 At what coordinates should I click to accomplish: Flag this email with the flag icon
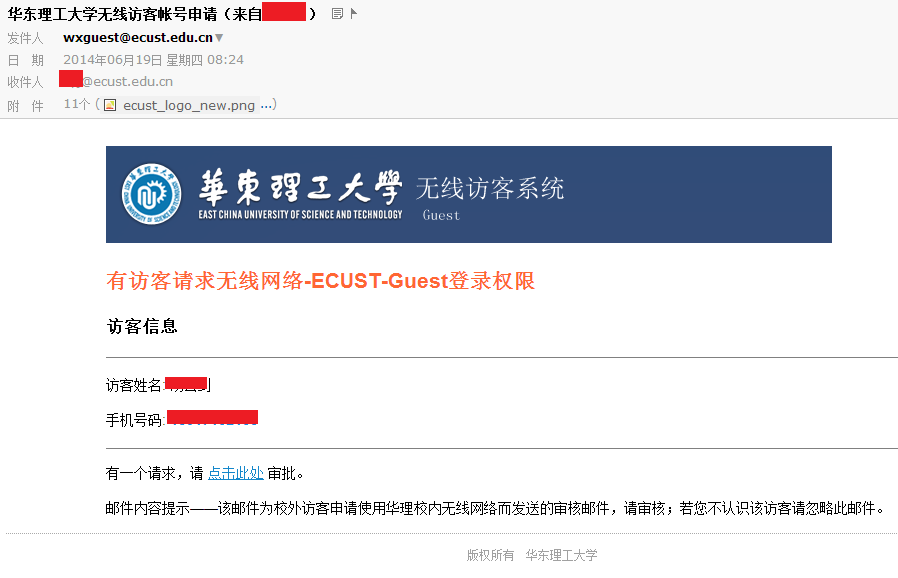click(353, 13)
